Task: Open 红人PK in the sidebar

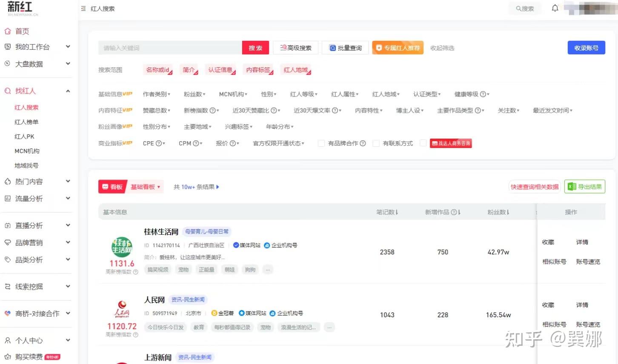Action: (24, 136)
